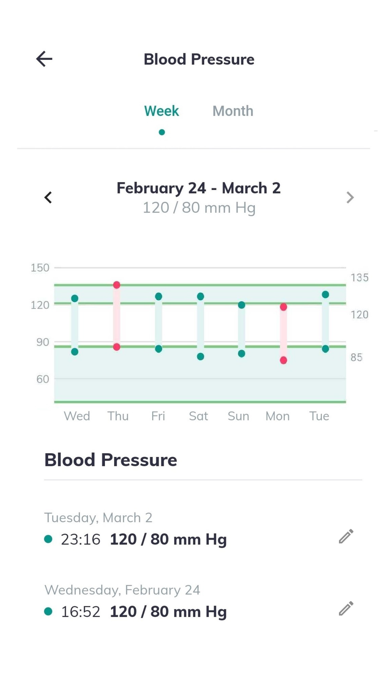The width and height of the screenshot is (392, 696).
Task: Tap Friday's blood pressure bar
Action: (x=158, y=323)
